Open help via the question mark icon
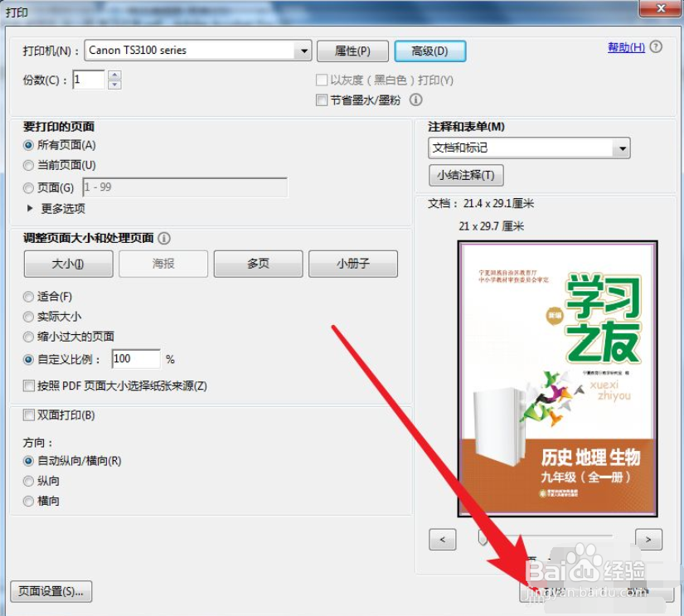 (654, 47)
